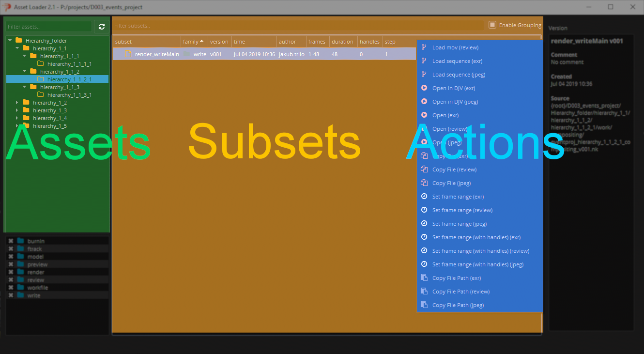This screenshot has height=354, width=644.
Task: Collapse the hierarchy_1_1_1 tree arrow
Action: point(25,56)
